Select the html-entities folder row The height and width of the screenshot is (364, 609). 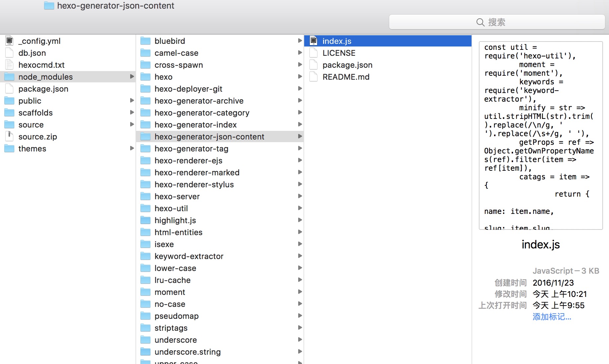coord(220,232)
